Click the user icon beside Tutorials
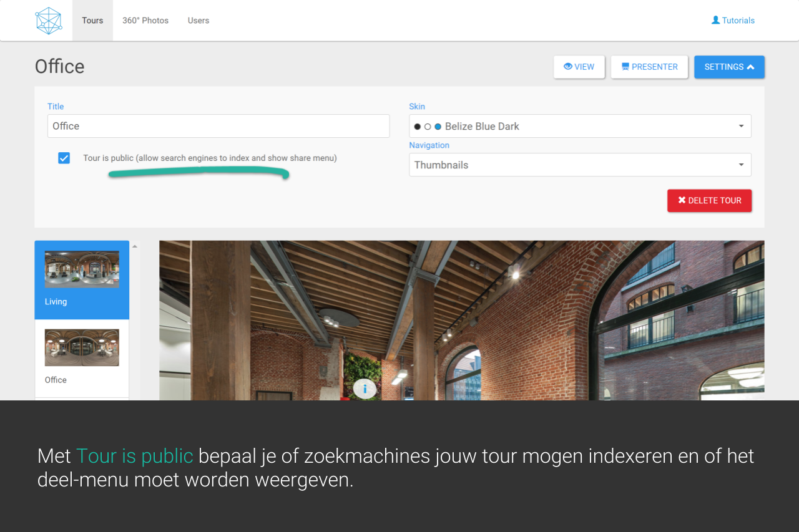 point(715,20)
